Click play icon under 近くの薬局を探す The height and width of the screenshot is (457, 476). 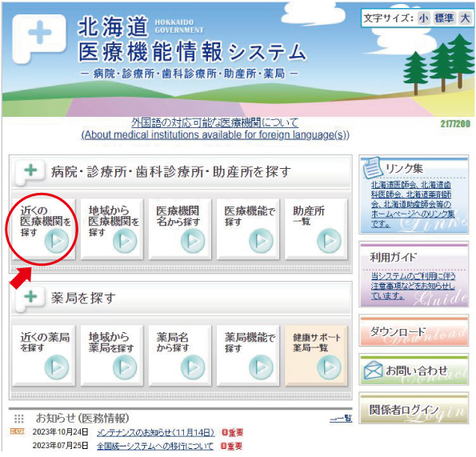(x=57, y=367)
